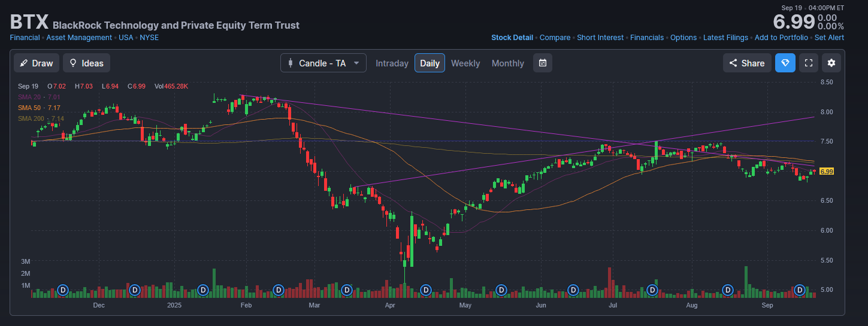Share the chart
The width and height of the screenshot is (868, 326).
point(746,63)
